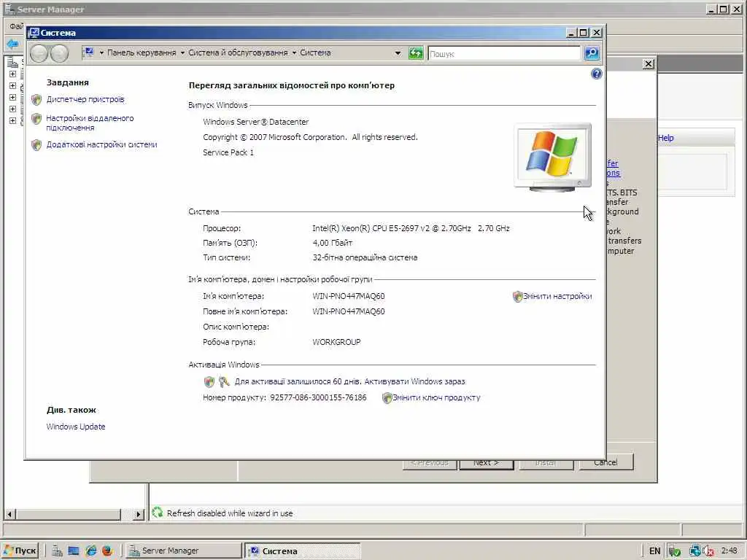Open Додаткові настройки системи link

tap(101, 145)
